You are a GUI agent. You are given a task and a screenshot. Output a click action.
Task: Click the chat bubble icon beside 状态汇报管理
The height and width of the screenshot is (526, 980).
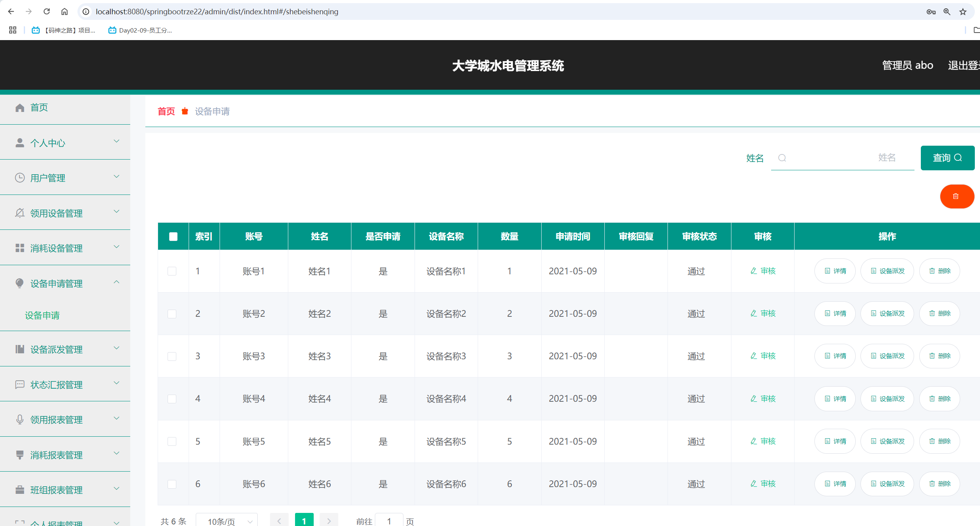pos(20,384)
